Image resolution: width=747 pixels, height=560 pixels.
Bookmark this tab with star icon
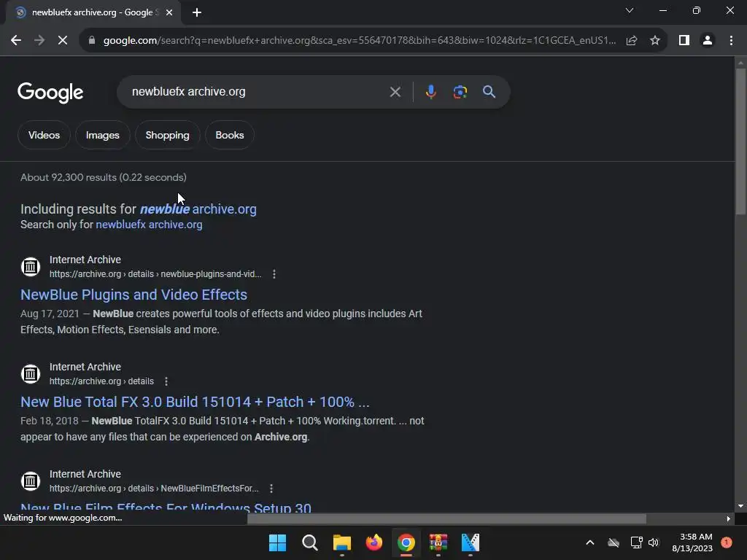click(655, 41)
